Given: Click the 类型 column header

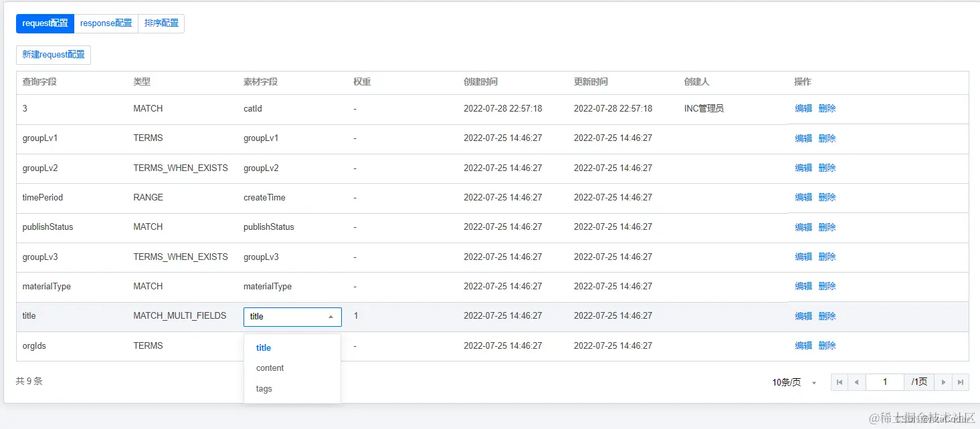Looking at the screenshot, I should tap(142, 82).
